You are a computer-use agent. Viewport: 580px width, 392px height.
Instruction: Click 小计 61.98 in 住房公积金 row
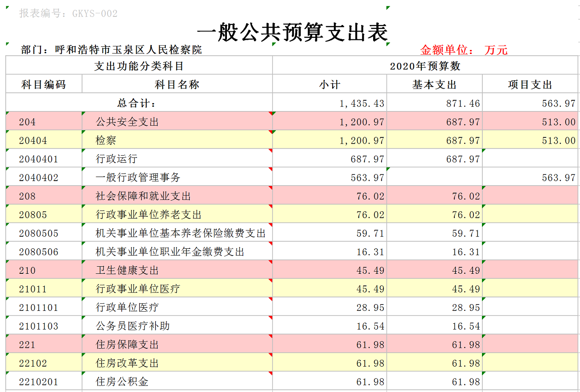click(x=370, y=382)
